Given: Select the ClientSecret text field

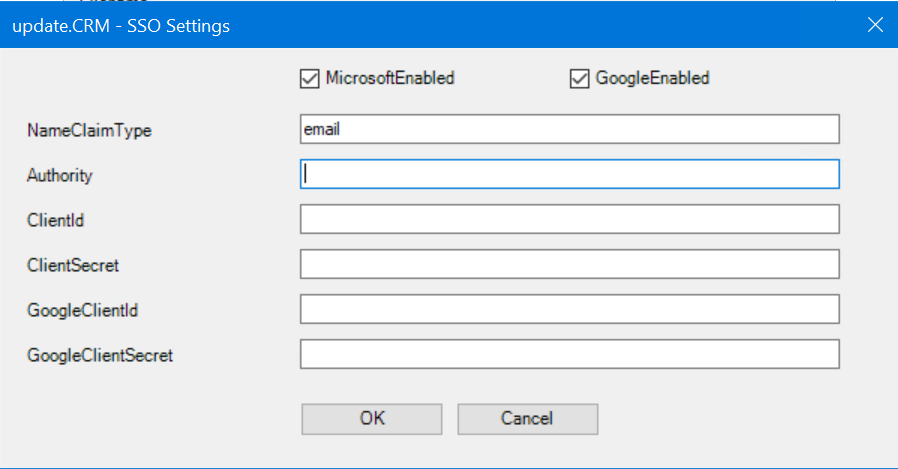Looking at the screenshot, I should tap(569, 264).
